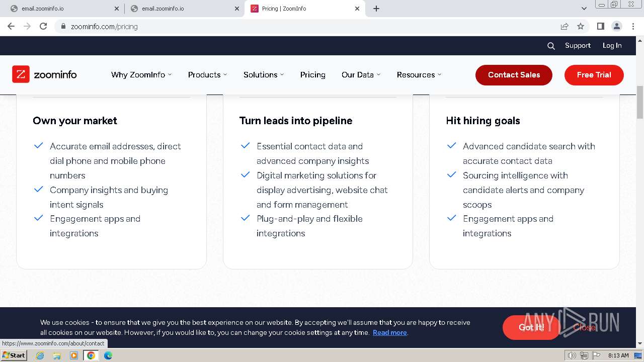Expand the Our Data dropdown

coord(361,74)
